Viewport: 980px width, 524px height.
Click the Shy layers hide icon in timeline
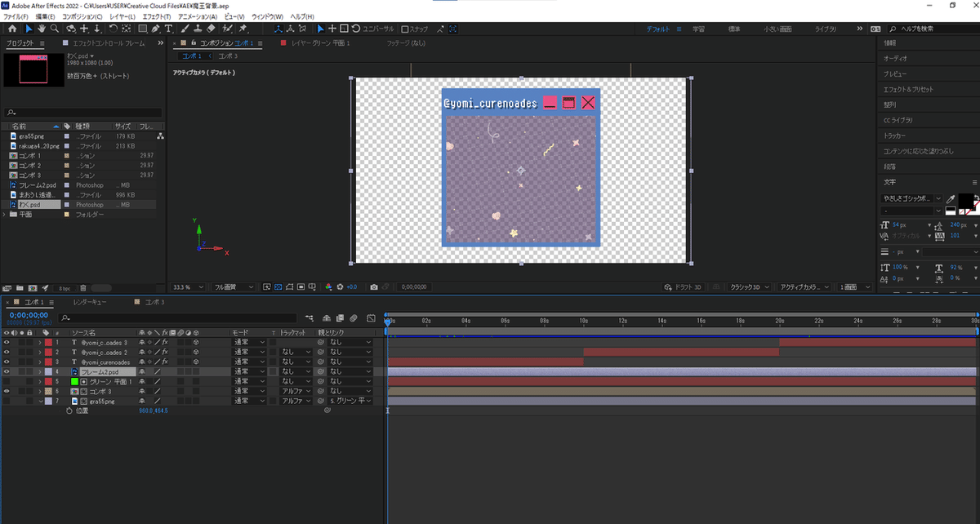(327, 318)
